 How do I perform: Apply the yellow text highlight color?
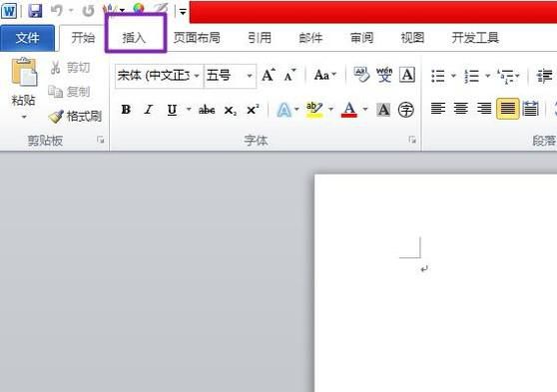point(314,110)
